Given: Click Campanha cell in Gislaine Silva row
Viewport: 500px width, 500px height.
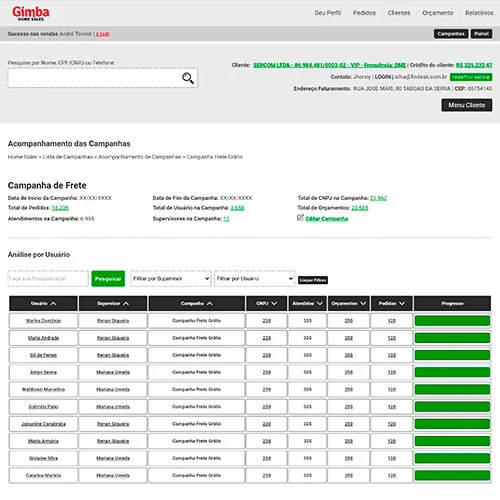Looking at the screenshot, I should [x=197, y=458].
